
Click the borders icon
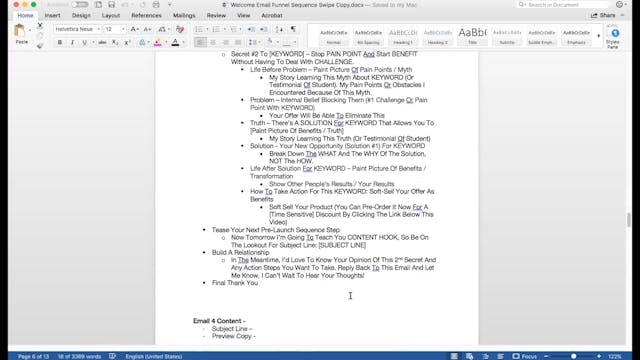(287, 42)
